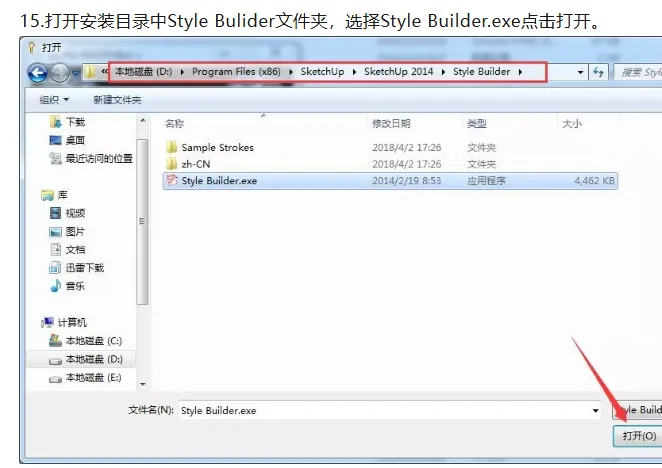Click the 计算机 computer icon
The image size is (662, 468).
point(47,323)
